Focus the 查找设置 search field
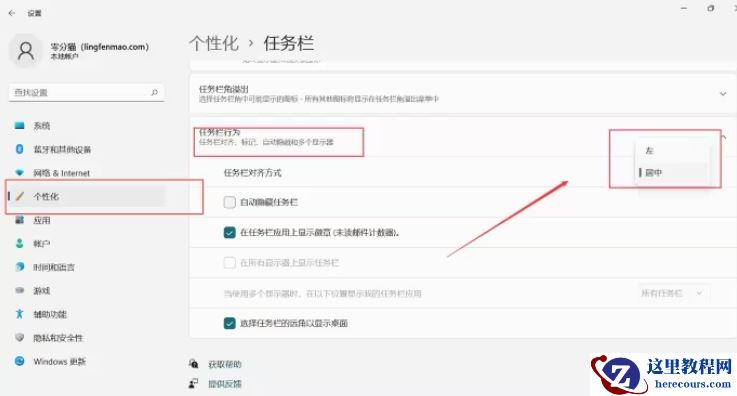 [86, 93]
